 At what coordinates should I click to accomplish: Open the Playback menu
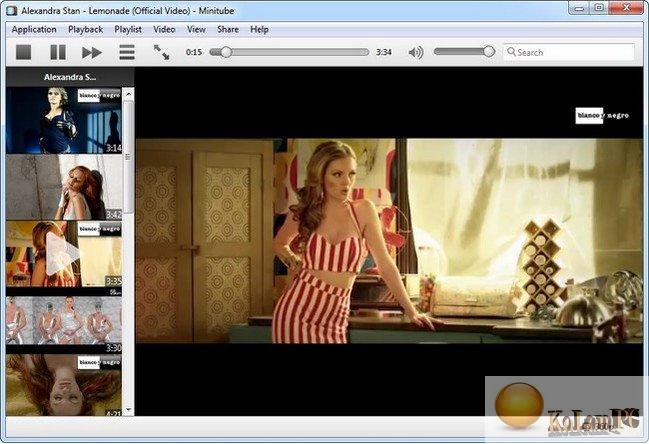click(x=85, y=29)
